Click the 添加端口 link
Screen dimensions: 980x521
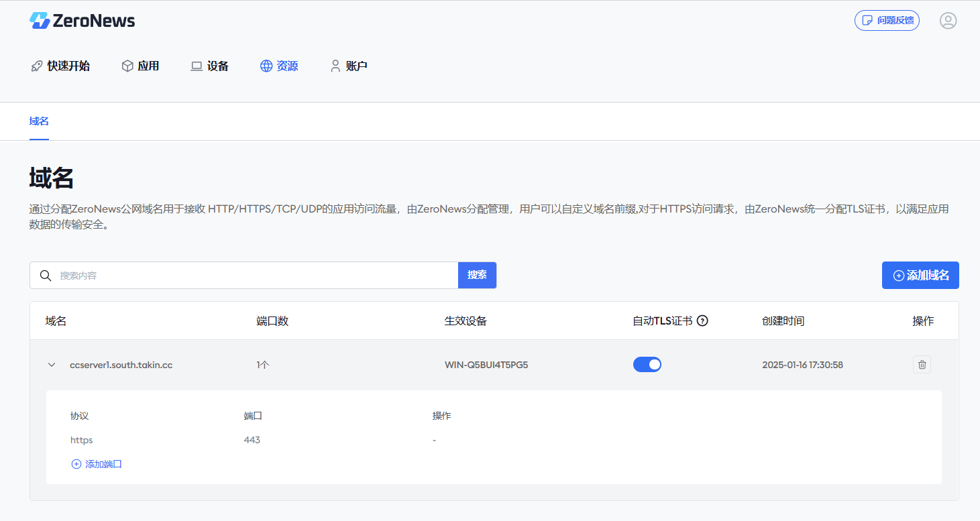[97, 464]
